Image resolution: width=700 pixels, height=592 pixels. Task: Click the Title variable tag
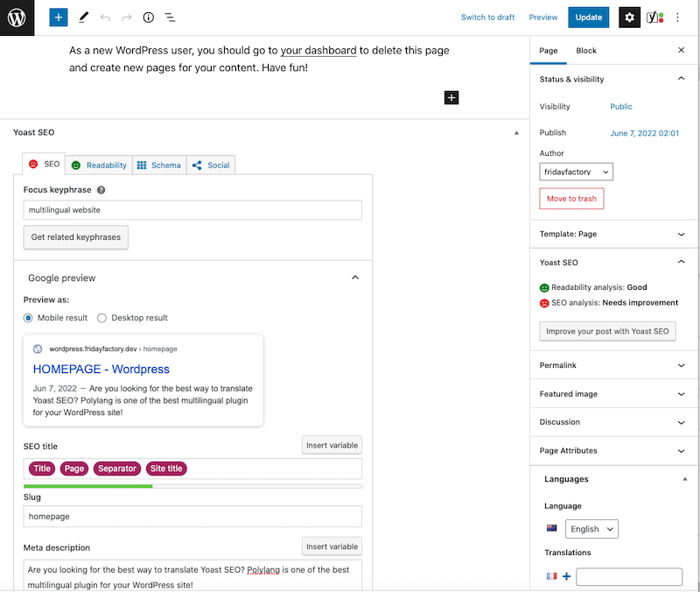[x=42, y=469]
